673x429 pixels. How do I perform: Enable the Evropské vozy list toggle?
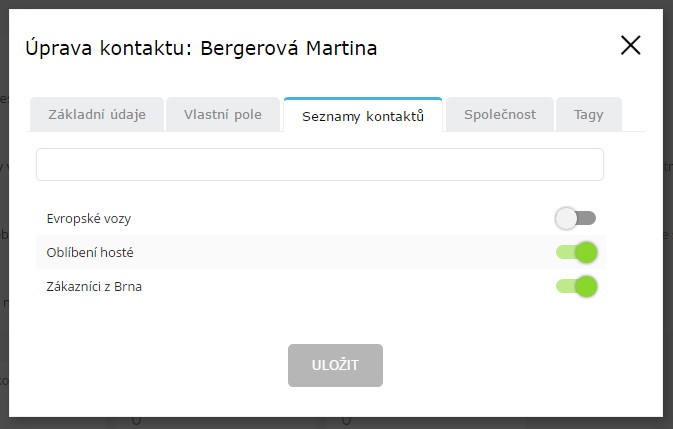click(576, 218)
